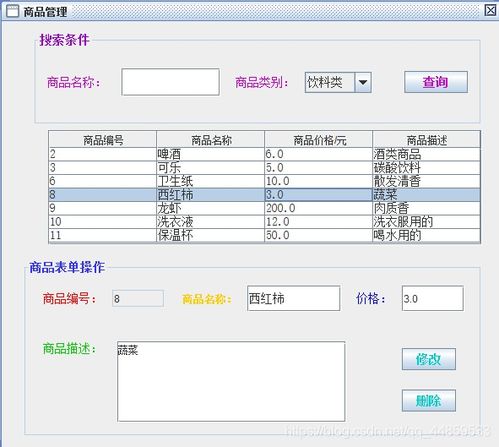The image size is (499, 447).
Task: Select the 卫生纸 row in the table
Action: 265,181
